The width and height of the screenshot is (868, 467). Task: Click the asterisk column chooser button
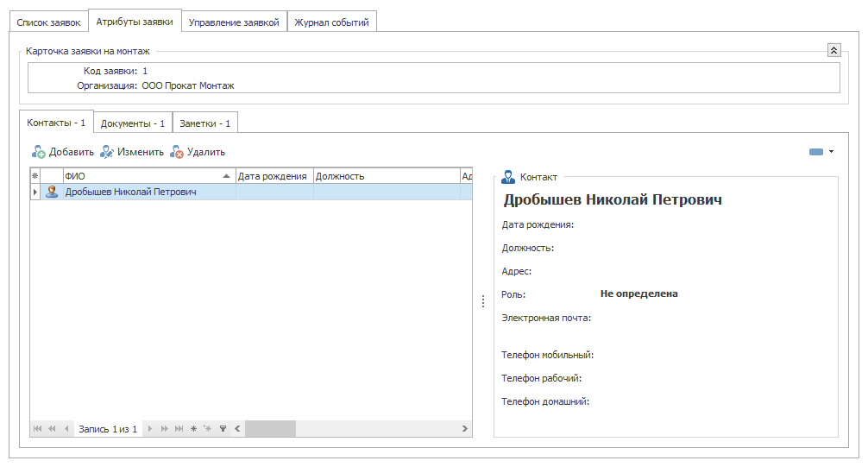pos(35,176)
